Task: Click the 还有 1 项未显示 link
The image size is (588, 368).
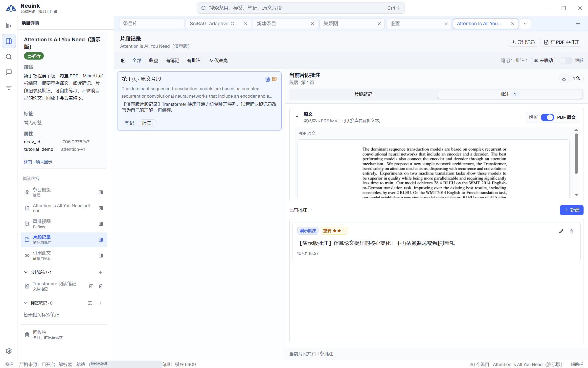Action: (38, 162)
